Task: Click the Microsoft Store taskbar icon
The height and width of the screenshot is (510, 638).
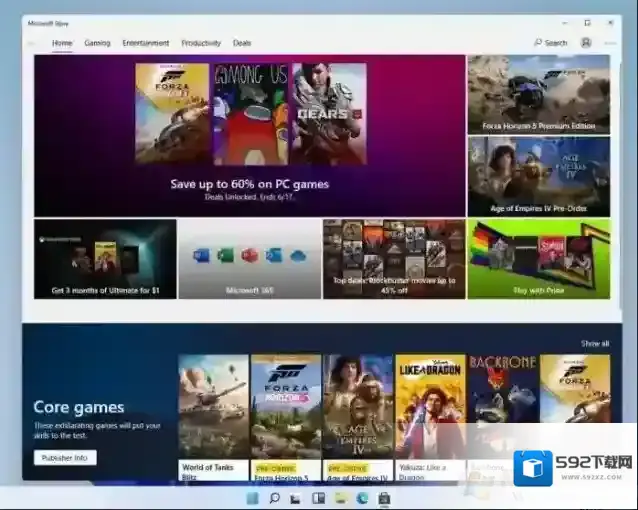Action: pyautogui.click(x=384, y=498)
